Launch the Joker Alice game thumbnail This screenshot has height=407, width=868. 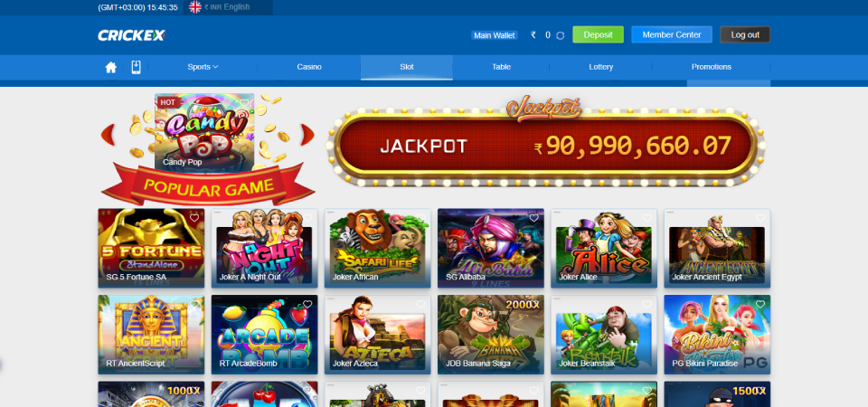click(x=604, y=248)
